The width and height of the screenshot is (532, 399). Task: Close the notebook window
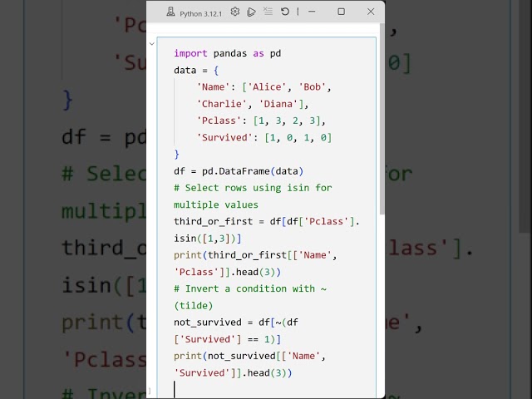(x=371, y=12)
